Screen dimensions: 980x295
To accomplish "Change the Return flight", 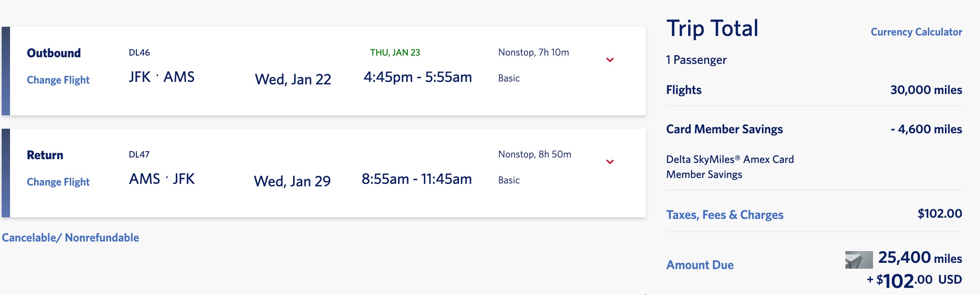I will pos(58,182).
